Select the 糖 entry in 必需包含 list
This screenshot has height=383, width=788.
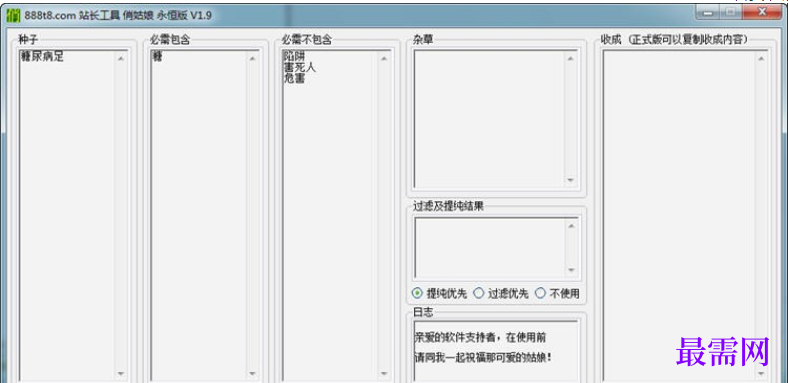coord(157,57)
